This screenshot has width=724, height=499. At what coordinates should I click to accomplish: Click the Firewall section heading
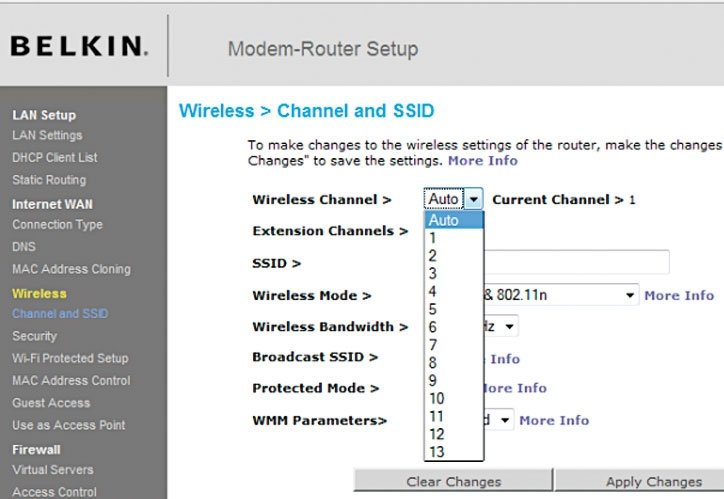click(x=36, y=450)
